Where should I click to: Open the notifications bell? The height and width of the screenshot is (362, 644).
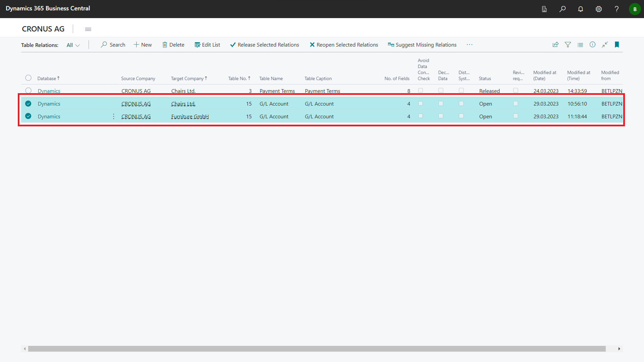coord(581,9)
